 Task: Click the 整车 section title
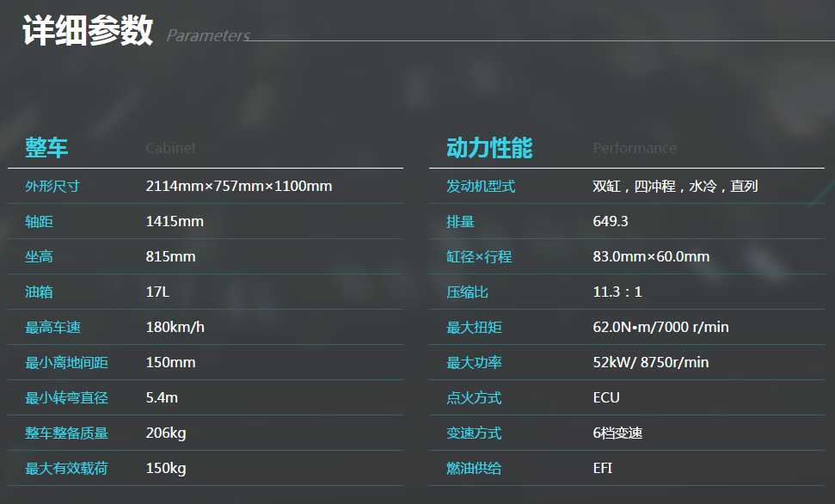tap(46, 148)
